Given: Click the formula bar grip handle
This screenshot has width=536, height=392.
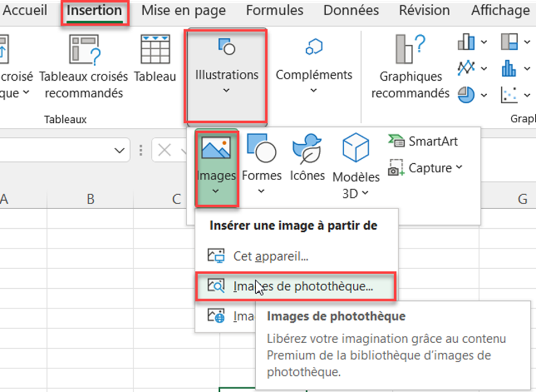Looking at the screenshot, I should (141, 150).
